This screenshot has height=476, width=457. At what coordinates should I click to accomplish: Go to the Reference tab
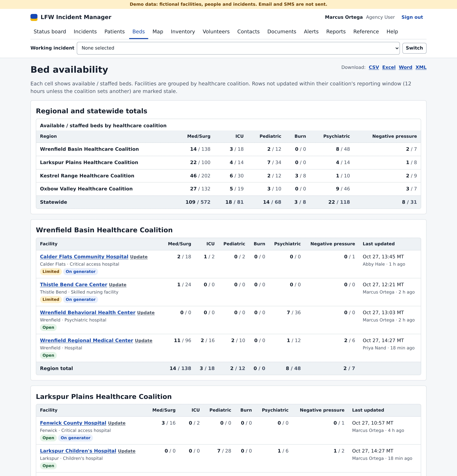[366, 32]
